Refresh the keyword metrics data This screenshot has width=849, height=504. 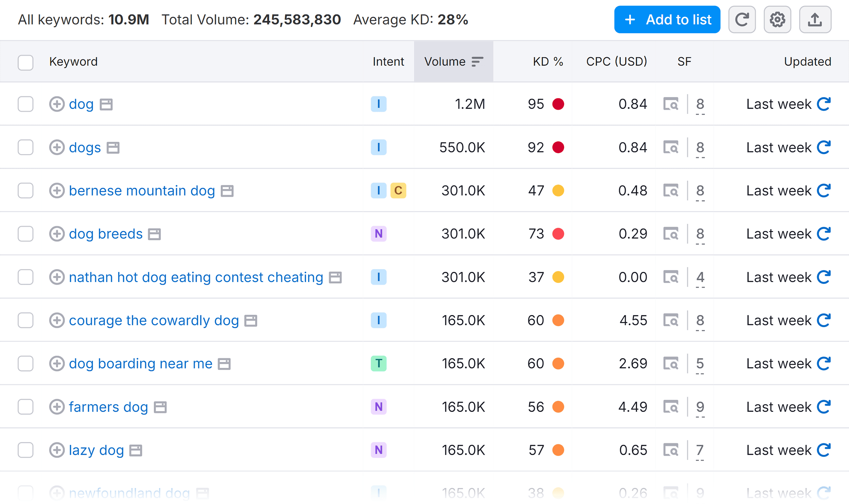pos(742,19)
